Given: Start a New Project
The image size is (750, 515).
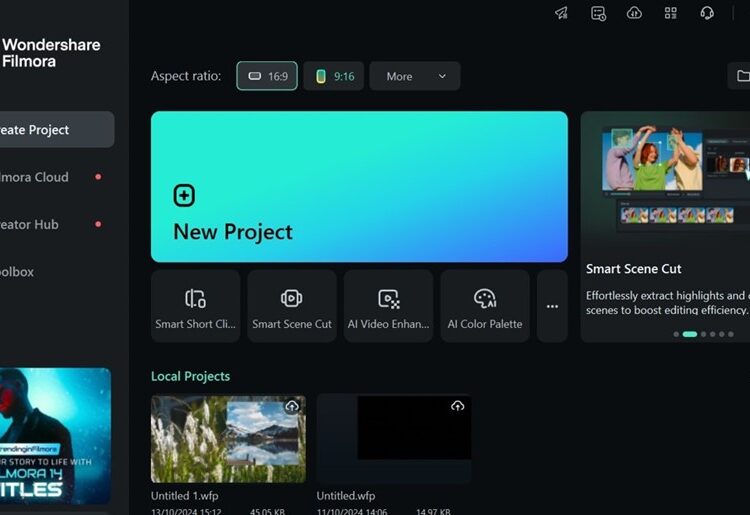Looking at the screenshot, I should click(x=359, y=186).
